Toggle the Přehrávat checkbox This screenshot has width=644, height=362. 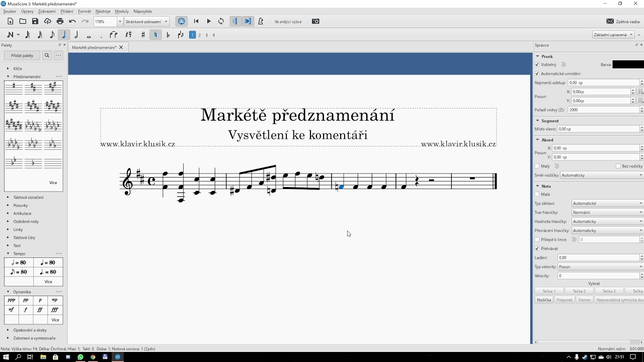(537, 248)
